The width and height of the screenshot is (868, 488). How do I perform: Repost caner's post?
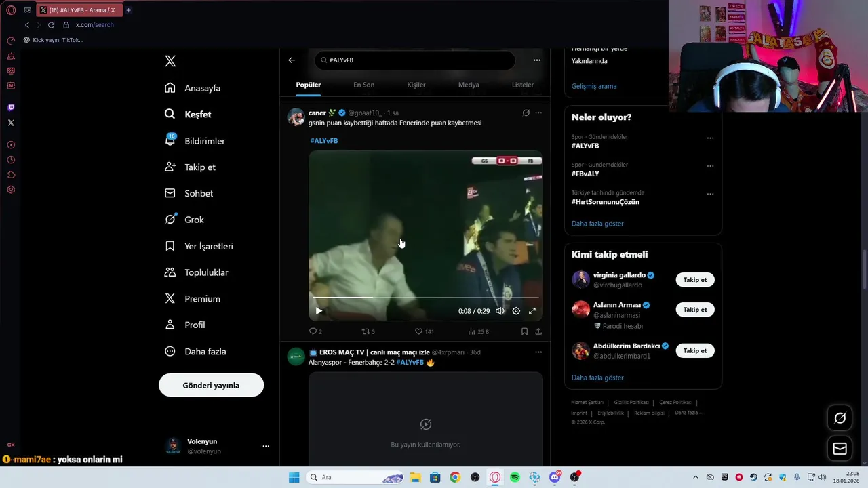point(368,331)
